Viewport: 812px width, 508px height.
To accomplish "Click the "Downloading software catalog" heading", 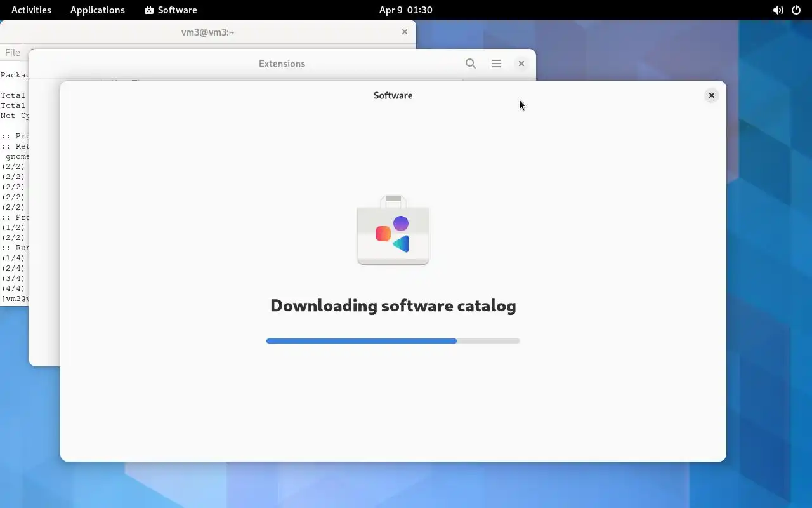I will (x=393, y=305).
